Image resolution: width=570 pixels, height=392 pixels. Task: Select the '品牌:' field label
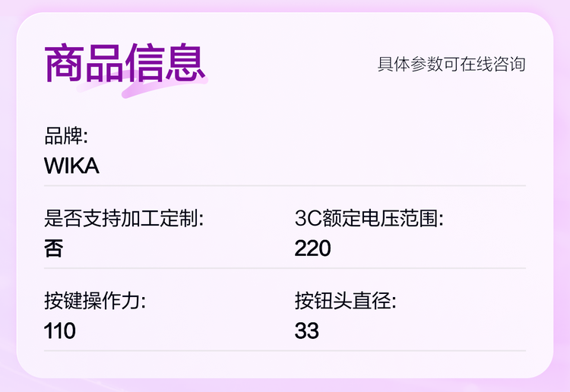click(66, 137)
